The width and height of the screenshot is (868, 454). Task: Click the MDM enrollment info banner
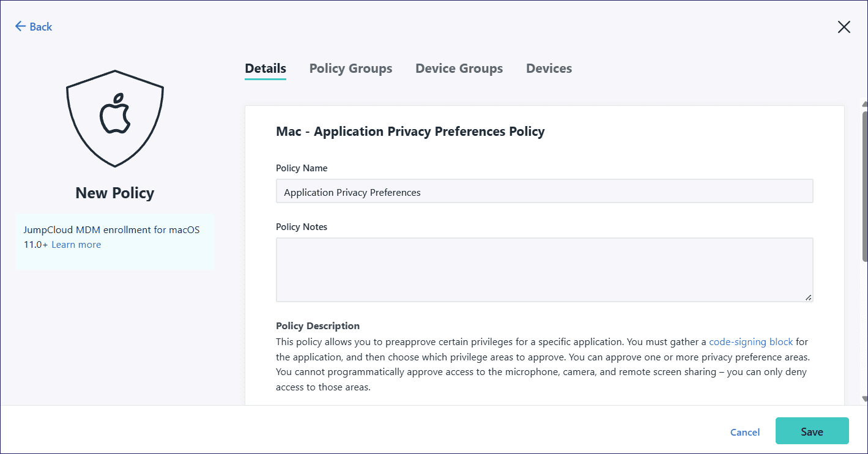114,241
